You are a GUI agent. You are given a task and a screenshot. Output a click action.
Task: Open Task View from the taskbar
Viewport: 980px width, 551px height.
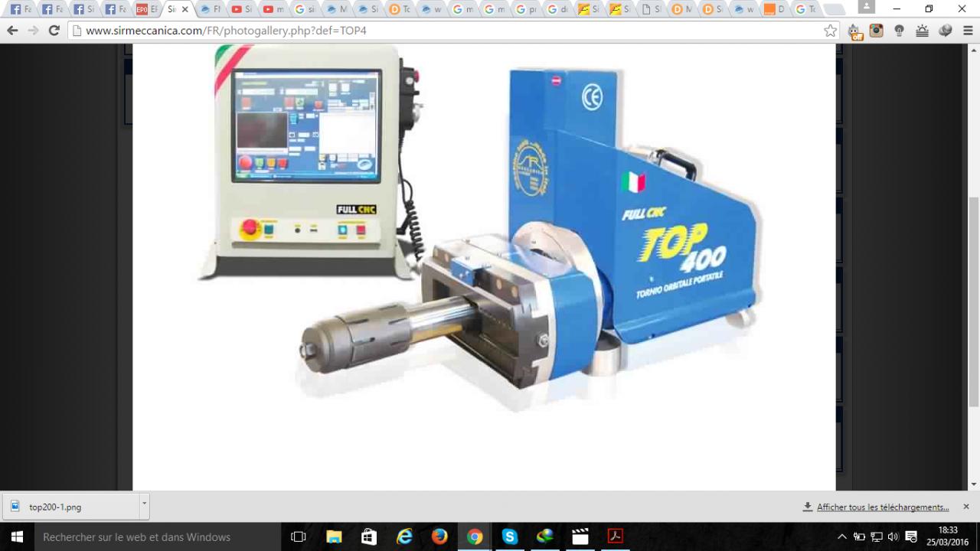[299, 536]
